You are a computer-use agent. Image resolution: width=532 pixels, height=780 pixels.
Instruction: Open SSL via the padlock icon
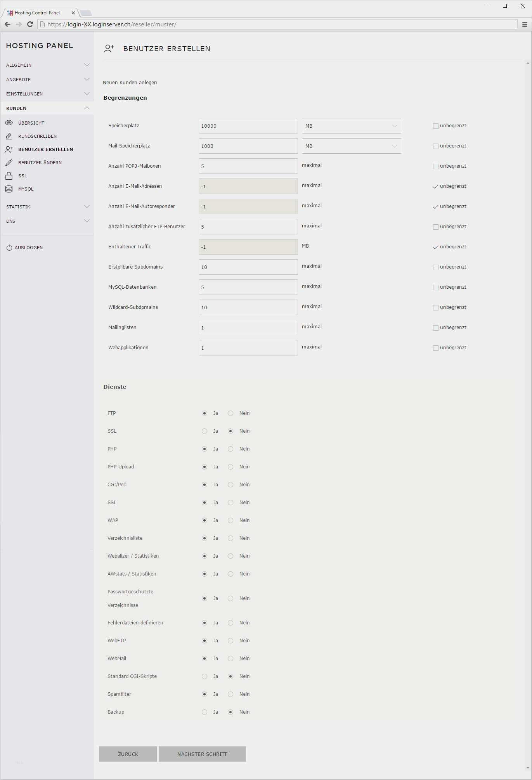(x=9, y=176)
